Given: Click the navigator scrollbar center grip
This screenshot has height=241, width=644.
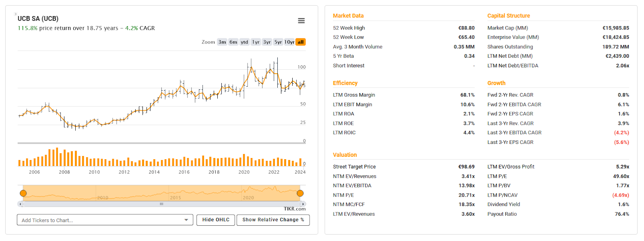Looking at the screenshot, I should coord(161,204).
